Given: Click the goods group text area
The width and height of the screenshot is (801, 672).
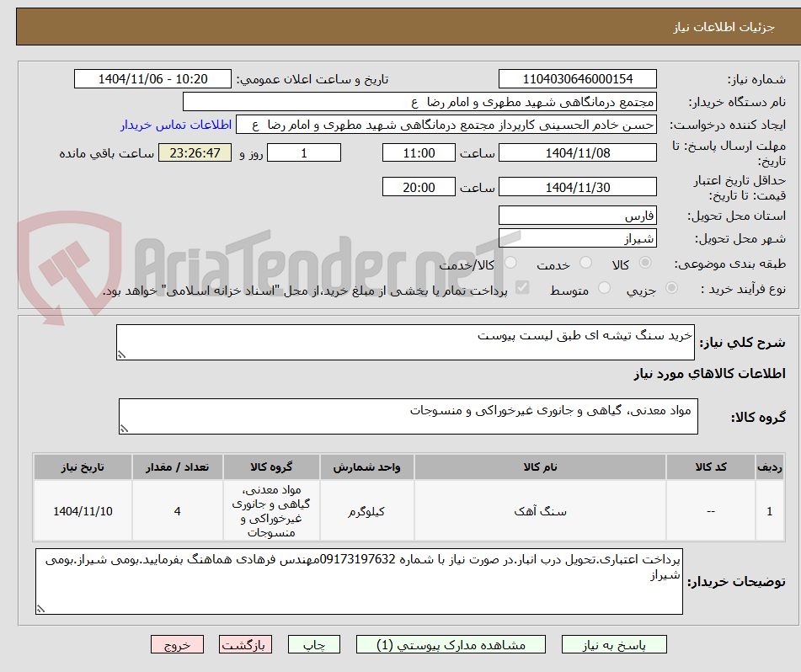Looking at the screenshot, I should click(x=409, y=417).
